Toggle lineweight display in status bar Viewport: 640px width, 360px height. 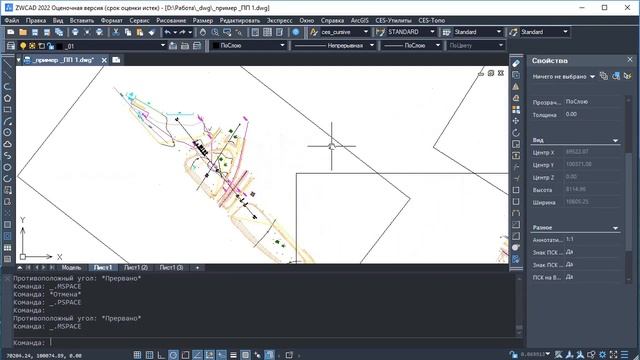(x=233, y=355)
